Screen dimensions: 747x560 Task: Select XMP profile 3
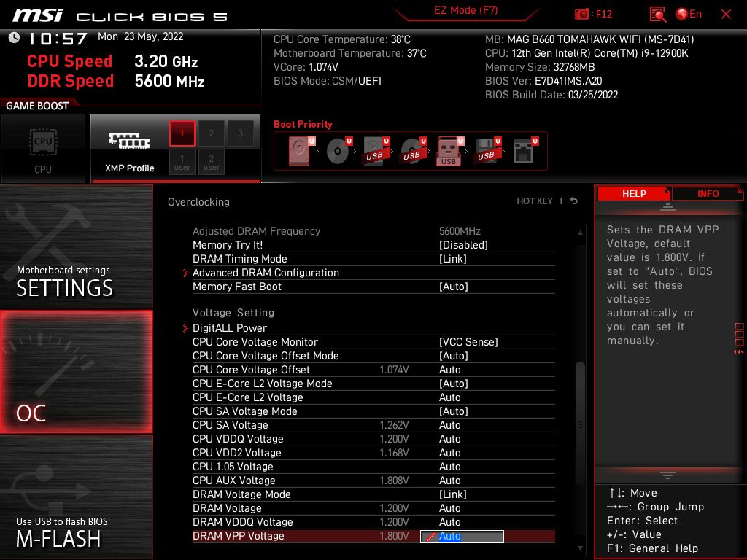tap(240, 133)
